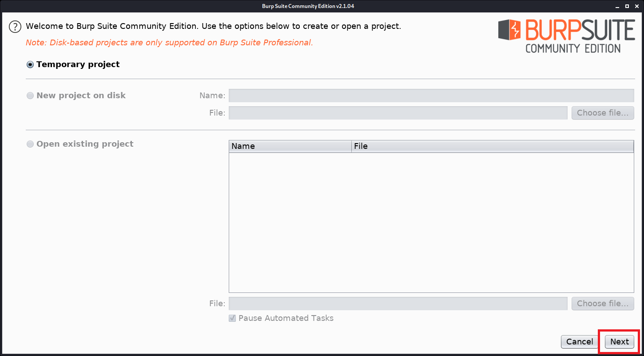Click the Next button
The width and height of the screenshot is (644, 356).
(620, 342)
